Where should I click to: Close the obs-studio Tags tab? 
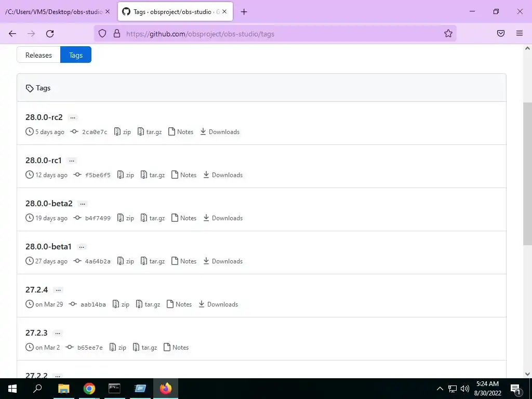coord(224,11)
